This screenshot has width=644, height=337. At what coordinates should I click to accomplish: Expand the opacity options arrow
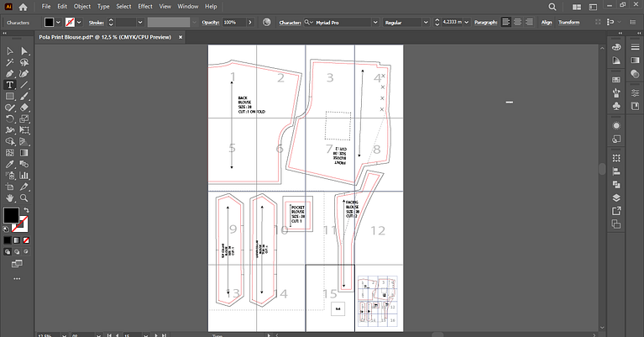[249, 22]
